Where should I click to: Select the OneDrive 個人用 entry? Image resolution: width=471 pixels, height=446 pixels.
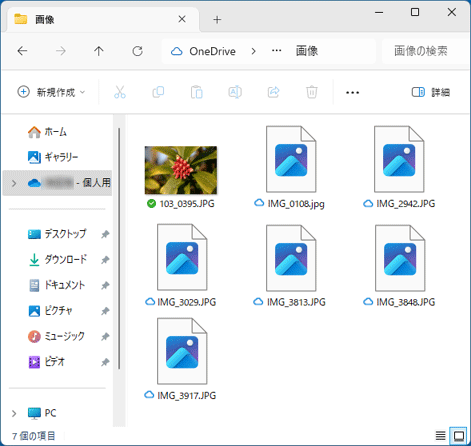coord(57,183)
